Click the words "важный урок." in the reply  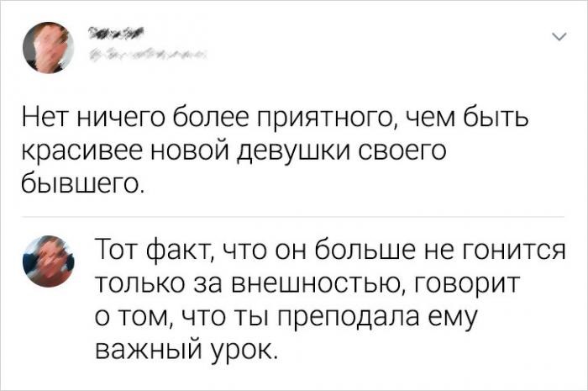pos(185,347)
